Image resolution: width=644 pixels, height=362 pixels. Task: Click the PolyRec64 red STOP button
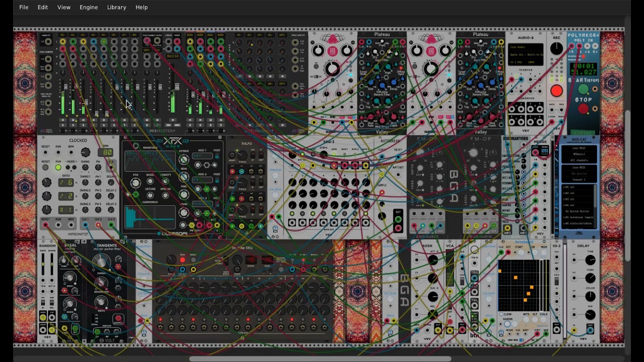[583, 109]
